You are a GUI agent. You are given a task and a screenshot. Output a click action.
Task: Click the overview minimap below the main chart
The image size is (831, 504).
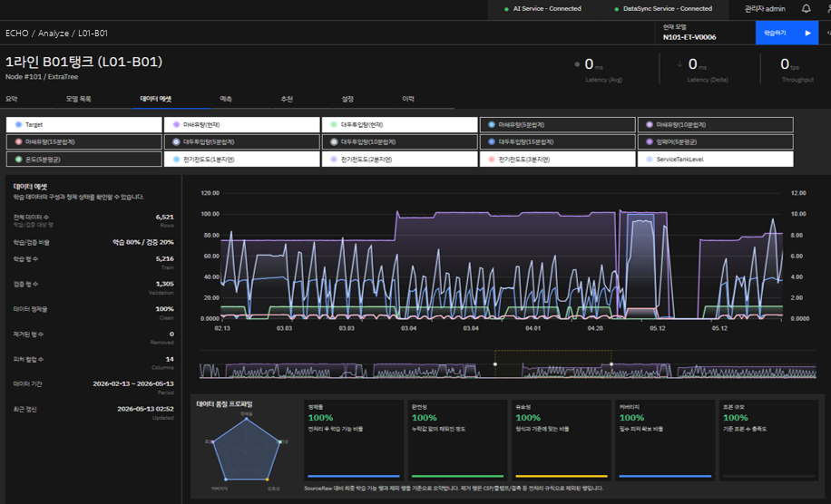(508, 364)
